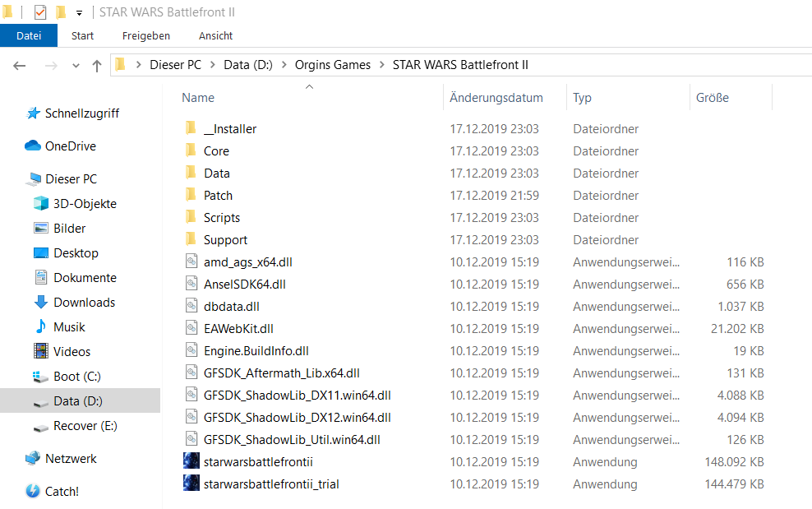Click Orgins Games in the address bar
Screen dimensions: 812x509
click(333, 65)
